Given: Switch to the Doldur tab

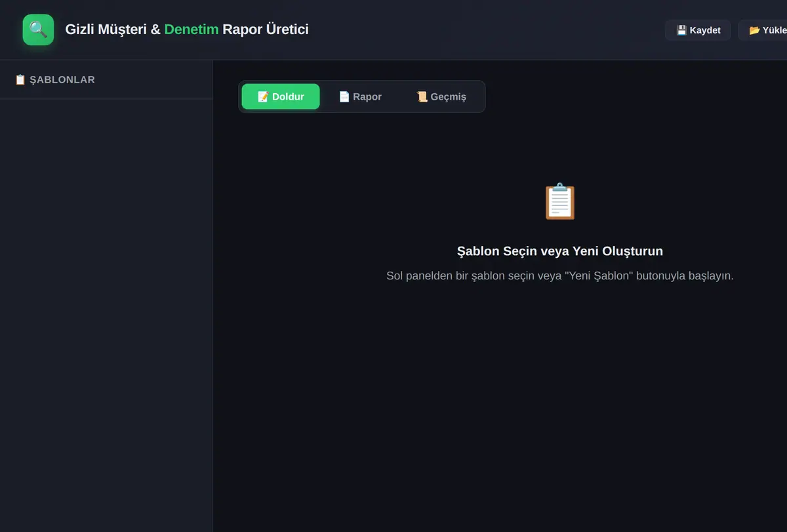Looking at the screenshot, I should click(x=281, y=96).
